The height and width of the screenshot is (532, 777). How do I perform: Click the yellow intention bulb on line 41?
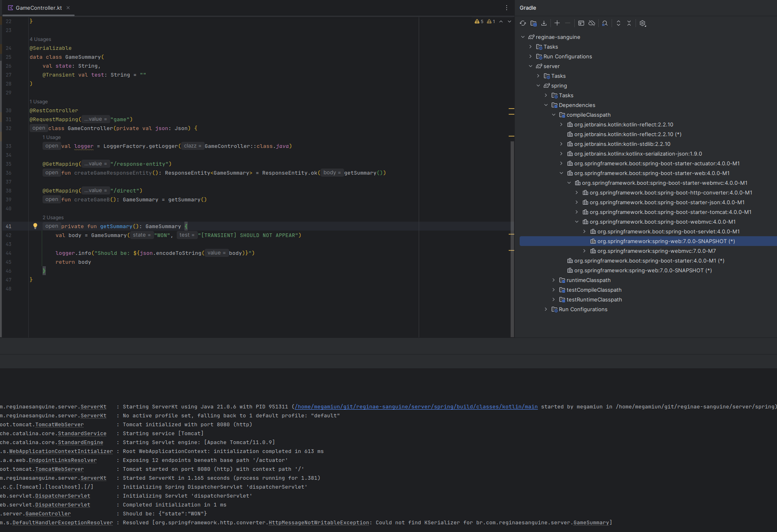(x=35, y=226)
